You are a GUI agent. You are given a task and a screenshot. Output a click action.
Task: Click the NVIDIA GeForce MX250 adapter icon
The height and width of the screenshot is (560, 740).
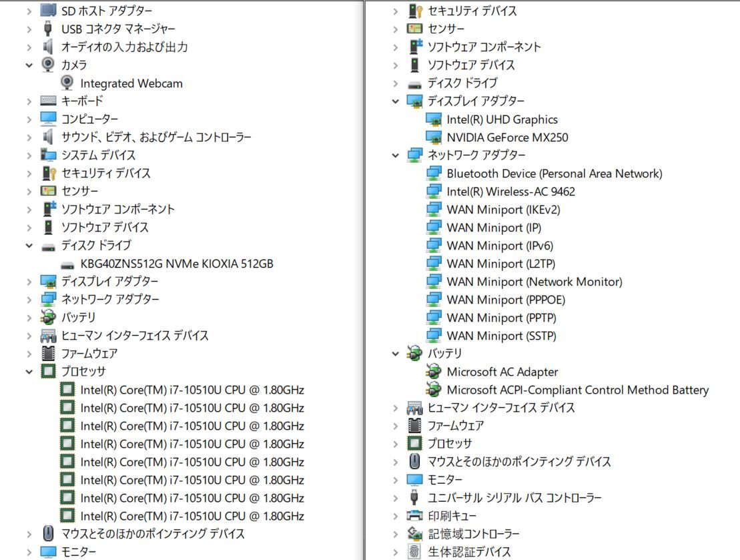(x=434, y=137)
